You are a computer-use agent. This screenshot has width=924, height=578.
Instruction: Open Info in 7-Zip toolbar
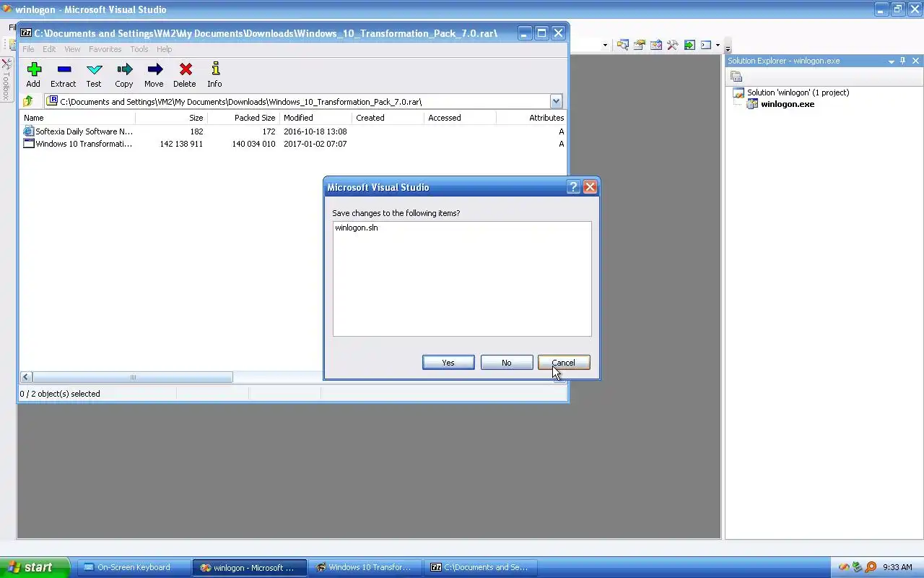coord(214,74)
